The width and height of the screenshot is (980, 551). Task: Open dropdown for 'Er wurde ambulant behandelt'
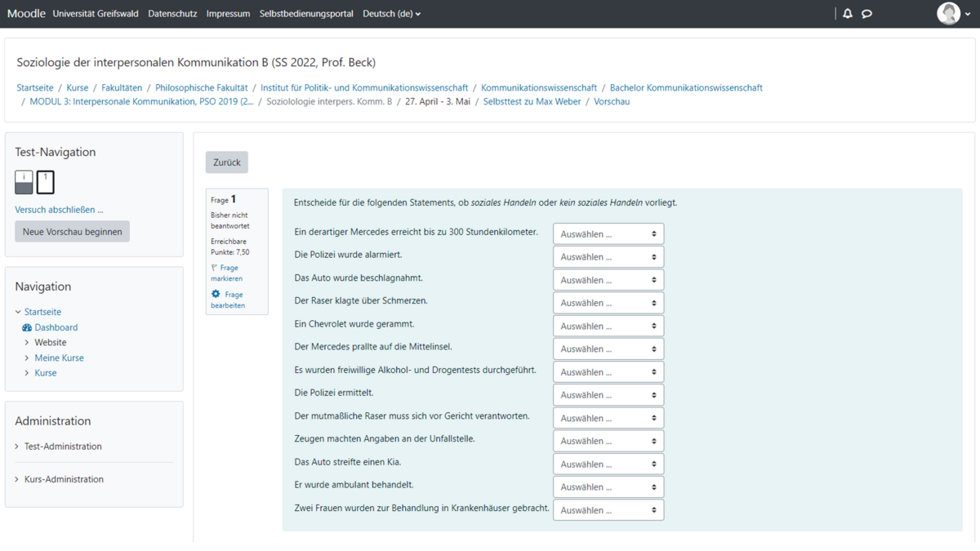(x=608, y=487)
